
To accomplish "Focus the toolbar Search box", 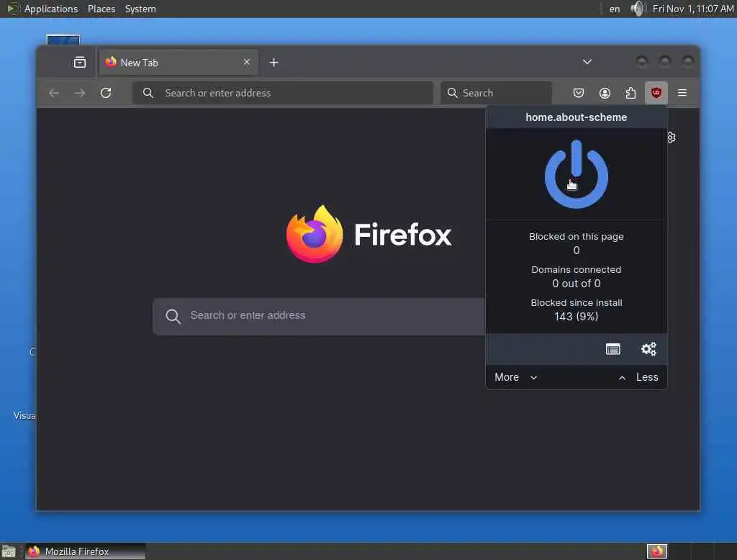I will coord(496,93).
